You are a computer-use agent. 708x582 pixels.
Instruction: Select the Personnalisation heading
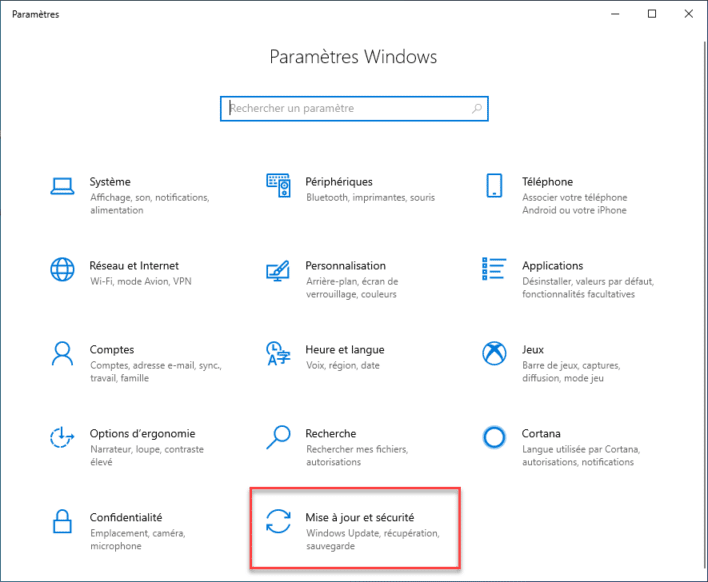click(x=345, y=265)
